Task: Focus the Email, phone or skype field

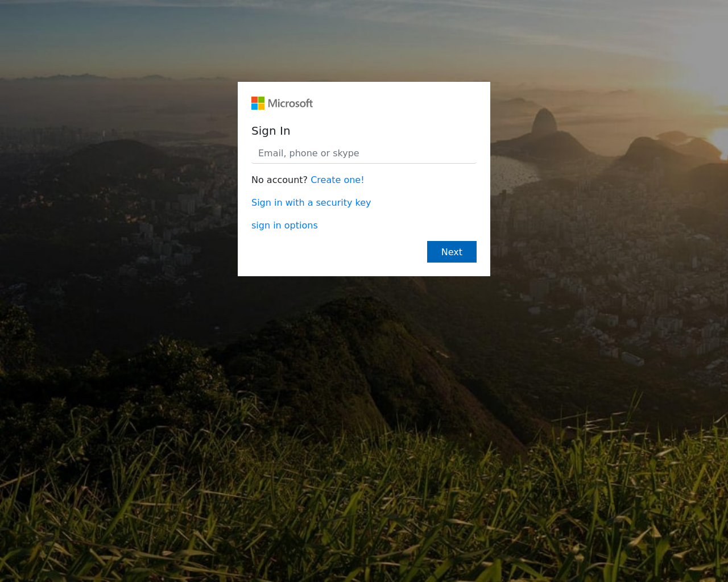Action: tap(364, 153)
